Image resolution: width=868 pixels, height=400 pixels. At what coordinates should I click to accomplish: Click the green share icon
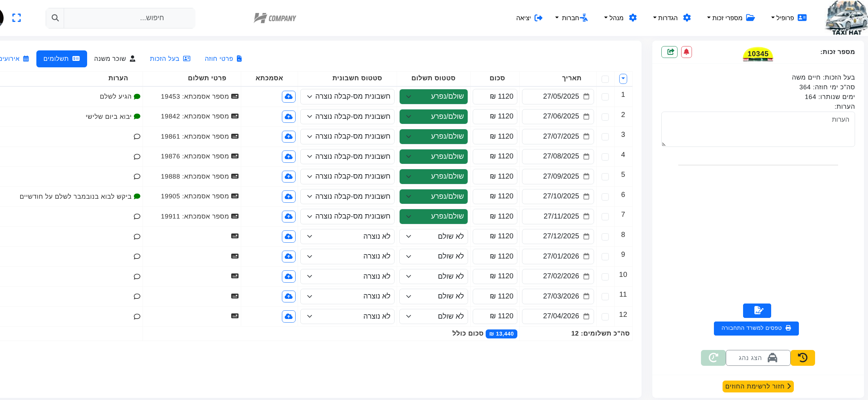(x=669, y=52)
